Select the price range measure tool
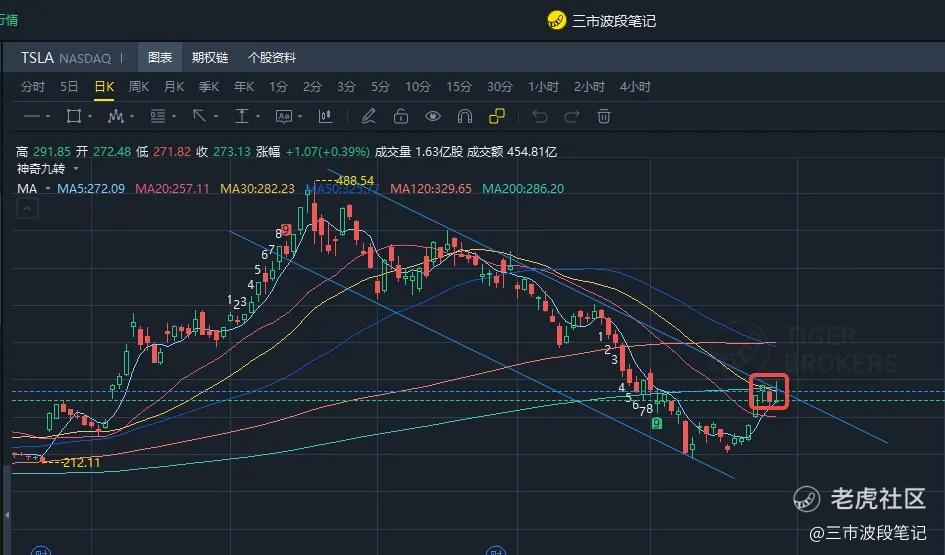This screenshot has height=555, width=945. (x=241, y=116)
